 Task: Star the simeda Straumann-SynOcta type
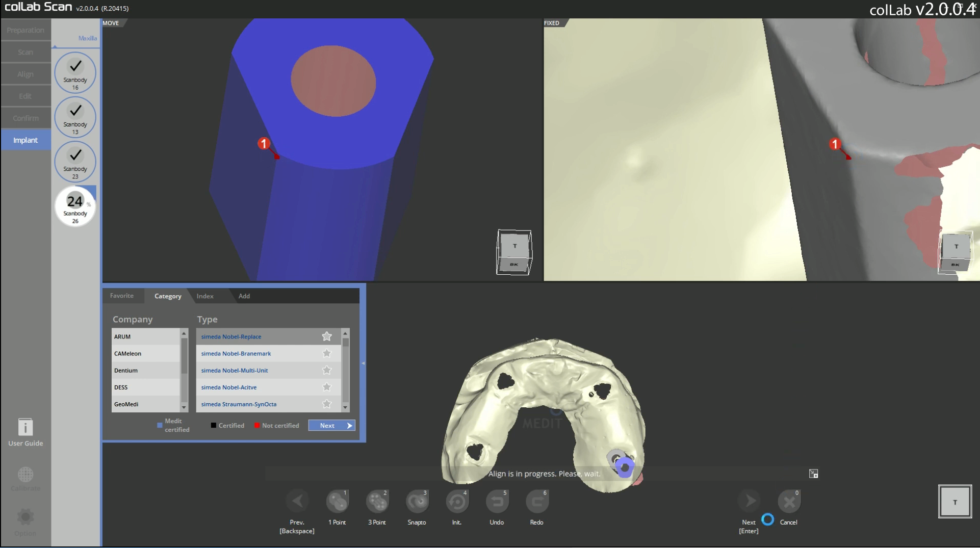pyautogui.click(x=327, y=404)
